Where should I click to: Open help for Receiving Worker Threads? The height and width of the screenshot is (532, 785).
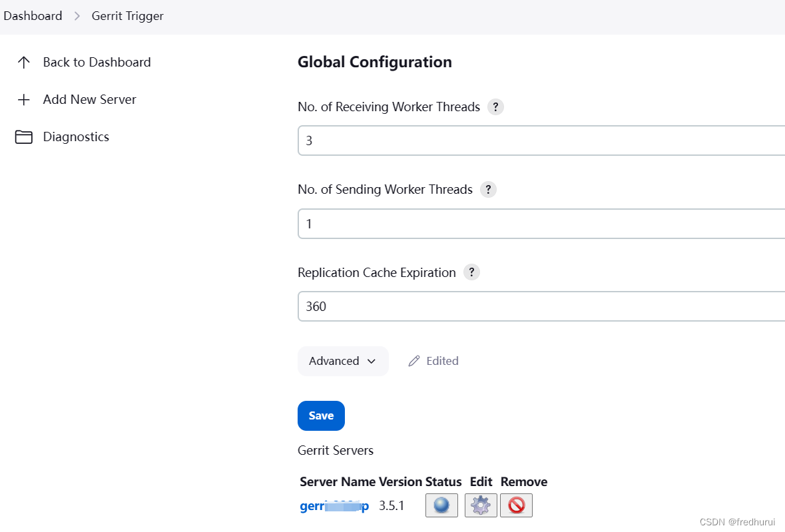click(495, 107)
